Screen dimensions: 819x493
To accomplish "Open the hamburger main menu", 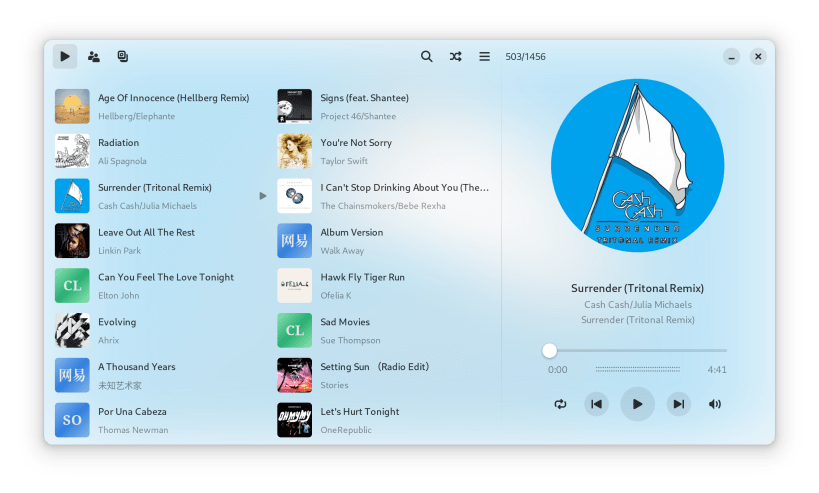I will pos(485,56).
